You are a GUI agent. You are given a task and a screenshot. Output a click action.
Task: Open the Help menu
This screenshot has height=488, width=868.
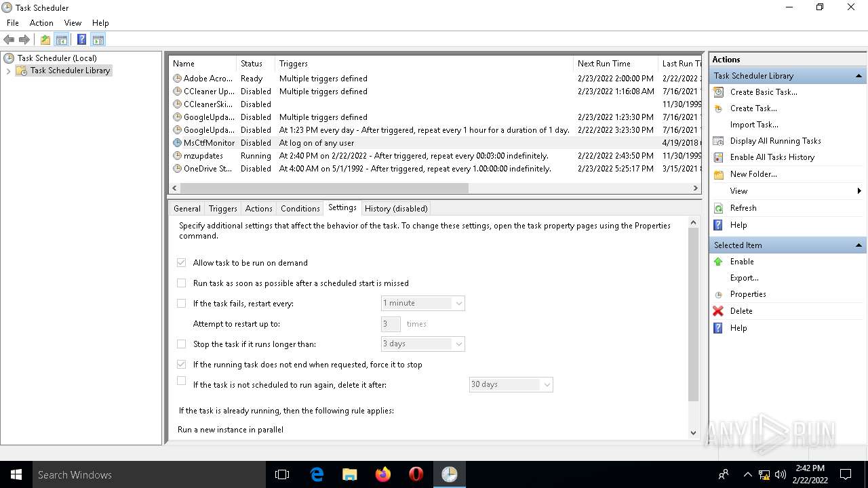[100, 23]
